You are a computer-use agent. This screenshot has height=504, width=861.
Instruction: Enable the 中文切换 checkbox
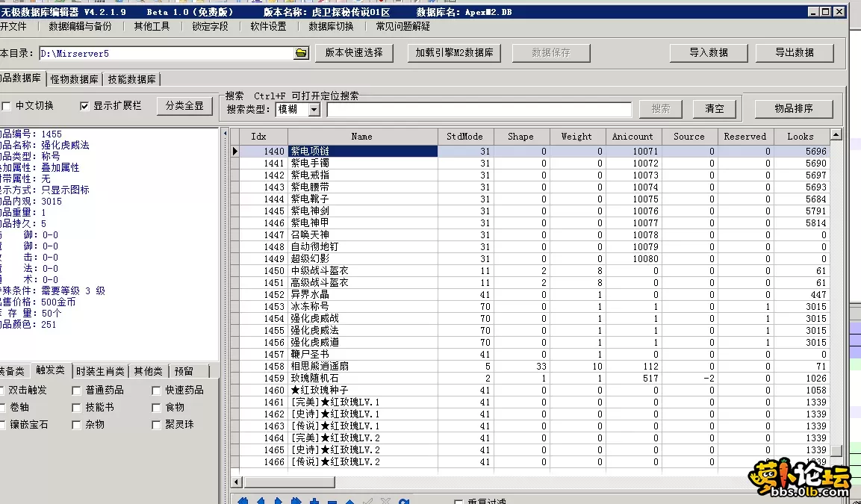pos(7,105)
